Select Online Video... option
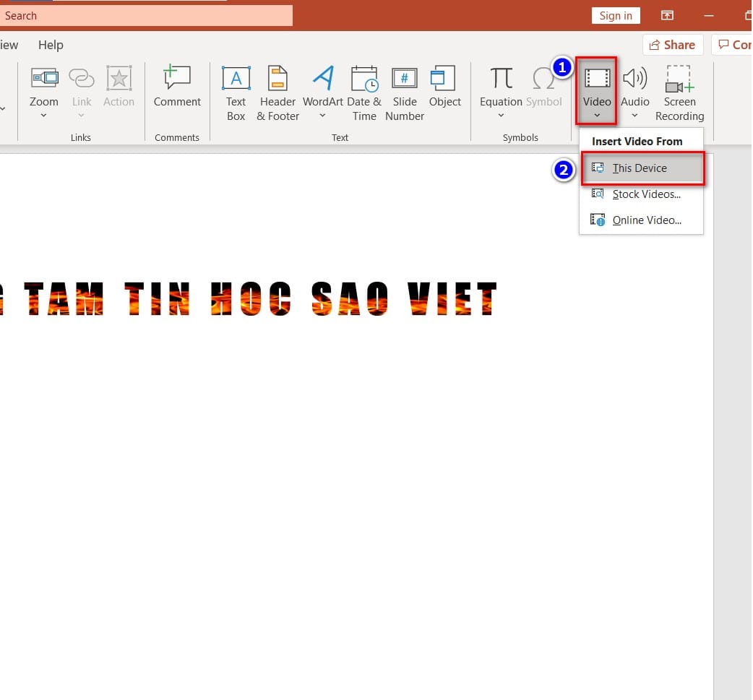Screen dimensions: 753x700 [642, 220]
